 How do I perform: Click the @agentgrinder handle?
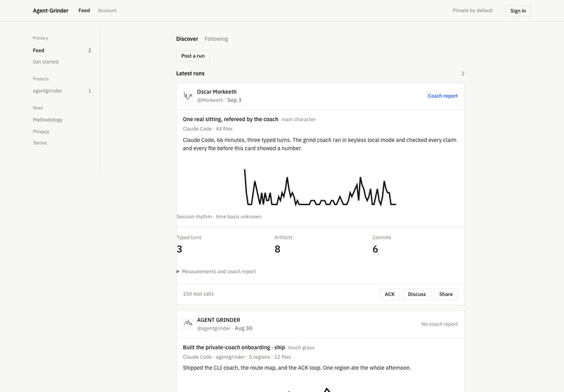213,328
